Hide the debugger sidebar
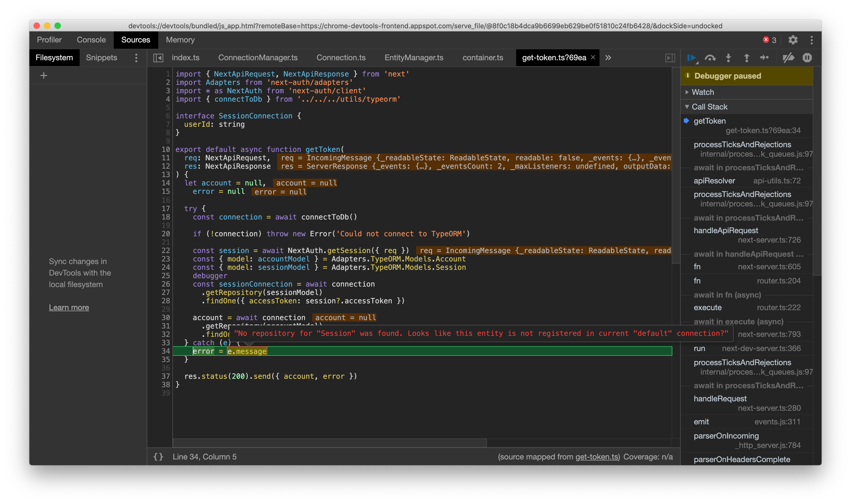851x504 pixels. 670,58
